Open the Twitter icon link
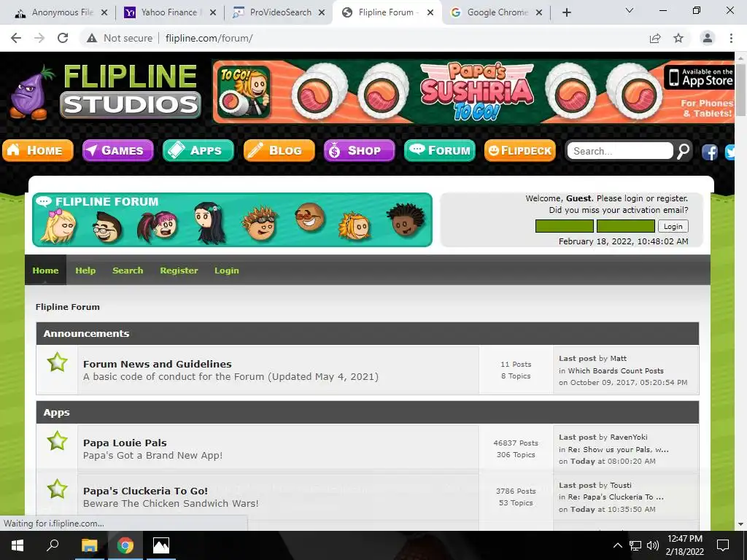747x560 pixels. (730, 152)
